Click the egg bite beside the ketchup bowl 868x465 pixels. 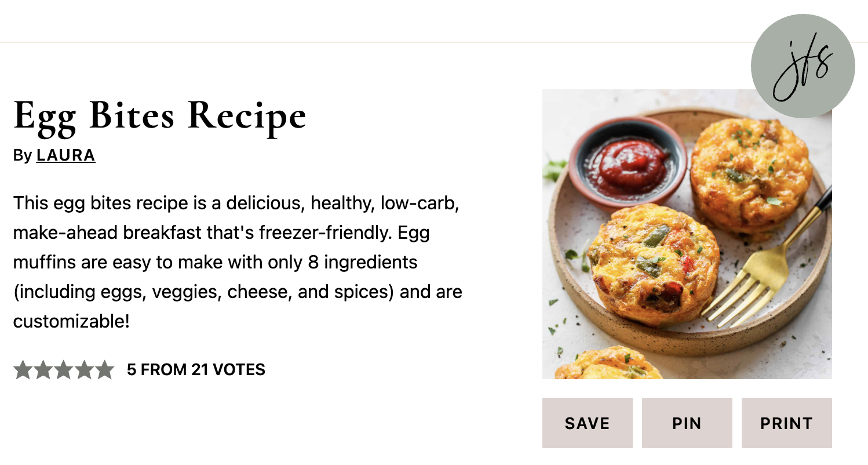coord(750,174)
